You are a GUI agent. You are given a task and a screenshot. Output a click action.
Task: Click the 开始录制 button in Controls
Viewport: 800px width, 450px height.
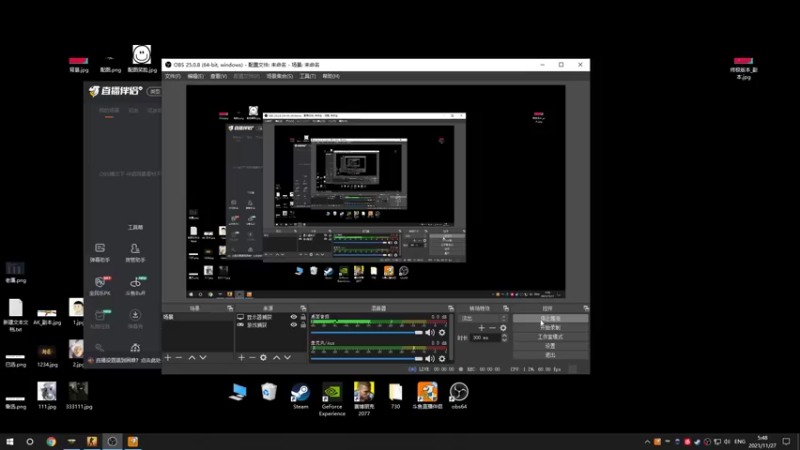(x=550, y=328)
